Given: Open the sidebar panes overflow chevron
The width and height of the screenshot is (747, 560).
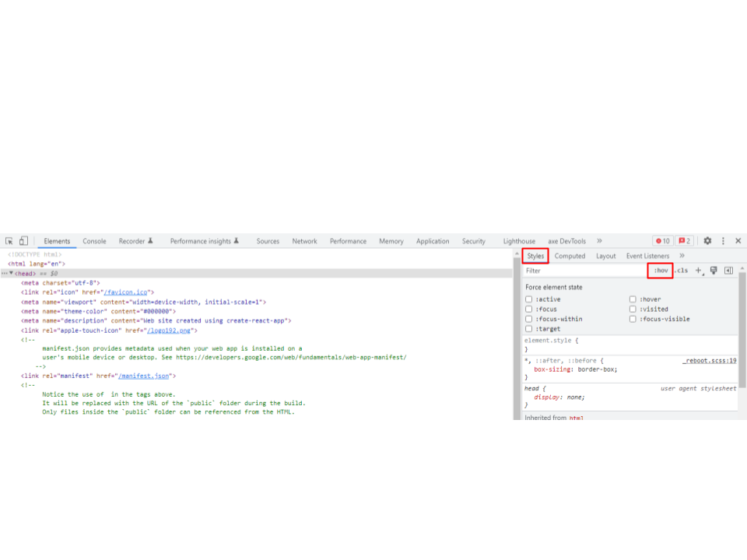Looking at the screenshot, I should [682, 256].
